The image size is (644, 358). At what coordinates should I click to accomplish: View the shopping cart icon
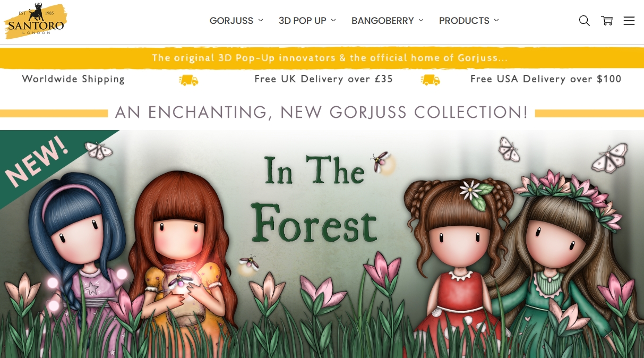click(607, 21)
